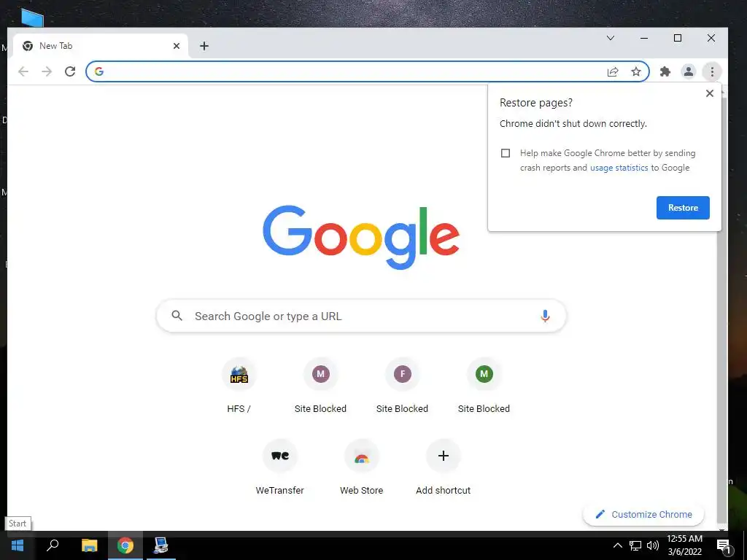This screenshot has width=747, height=560.
Task: Click the forward navigation arrow
Action: click(x=47, y=71)
